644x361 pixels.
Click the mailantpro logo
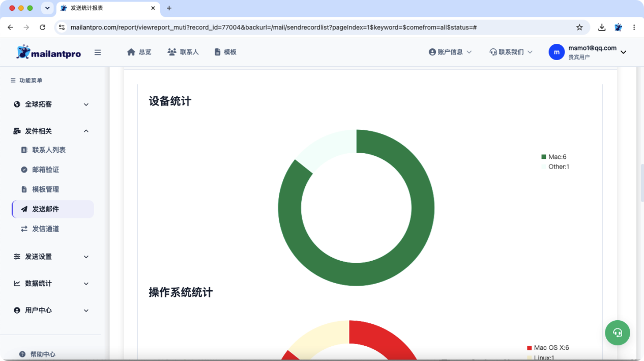(x=49, y=52)
